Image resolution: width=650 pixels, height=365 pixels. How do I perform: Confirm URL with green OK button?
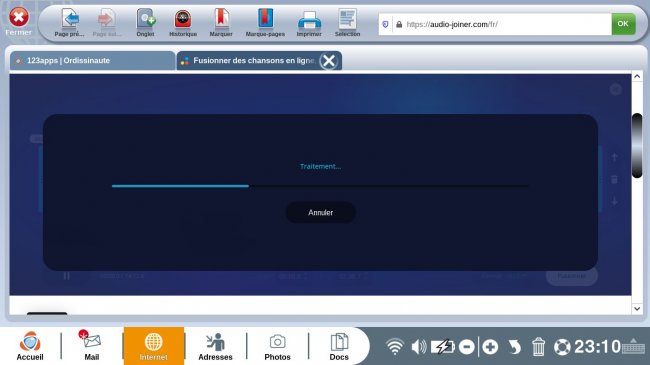[623, 24]
